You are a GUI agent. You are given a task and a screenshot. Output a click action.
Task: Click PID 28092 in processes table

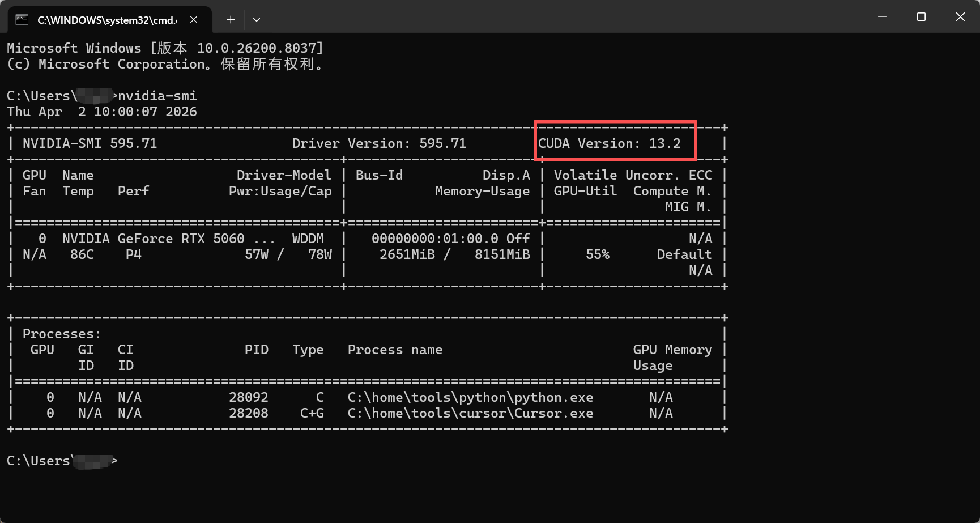pos(249,397)
